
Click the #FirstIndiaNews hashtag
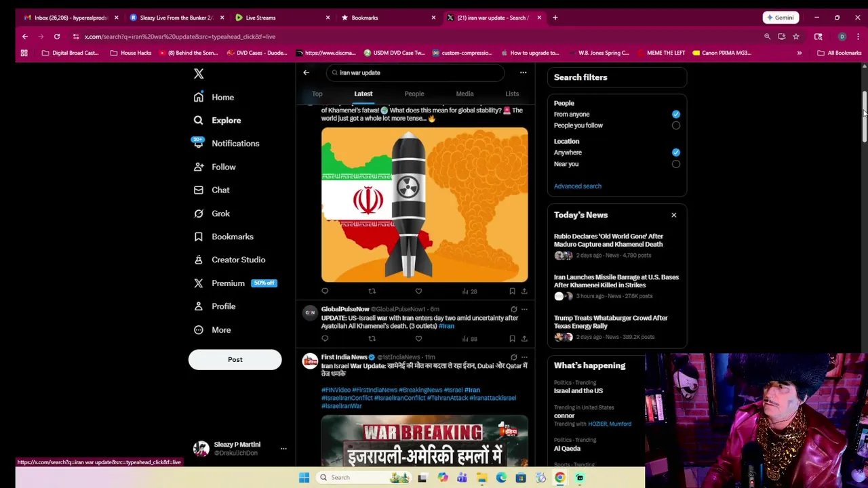tap(374, 390)
